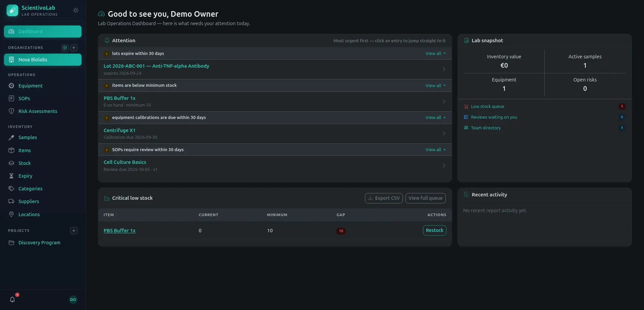Click View full queue button

pyautogui.click(x=425, y=198)
